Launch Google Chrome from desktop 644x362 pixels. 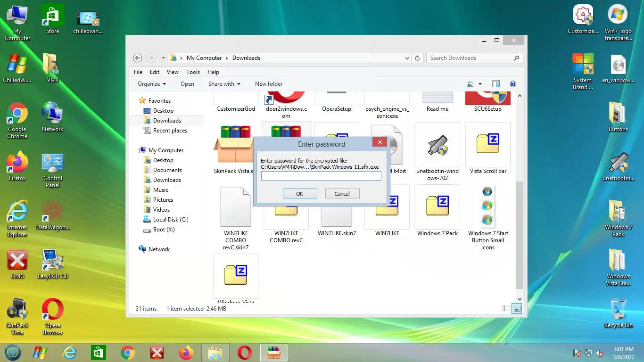click(x=17, y=121)
